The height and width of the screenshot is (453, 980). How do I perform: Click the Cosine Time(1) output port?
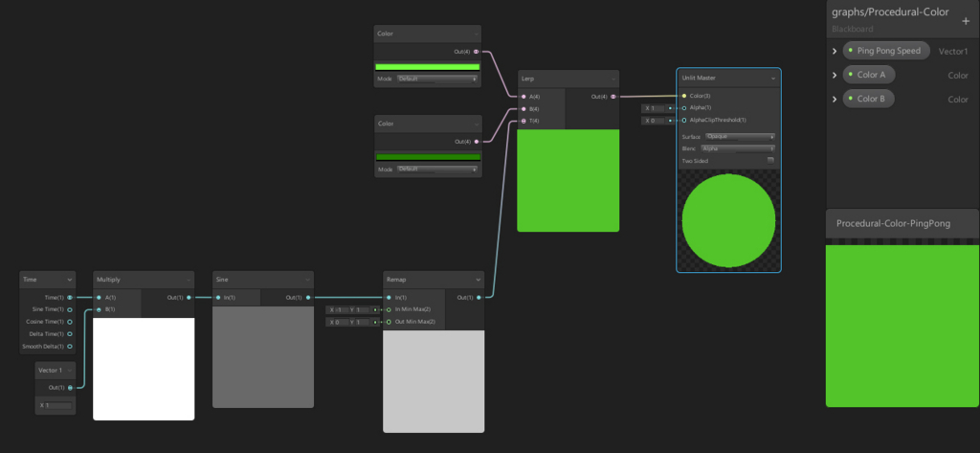[x=69, y=322]
